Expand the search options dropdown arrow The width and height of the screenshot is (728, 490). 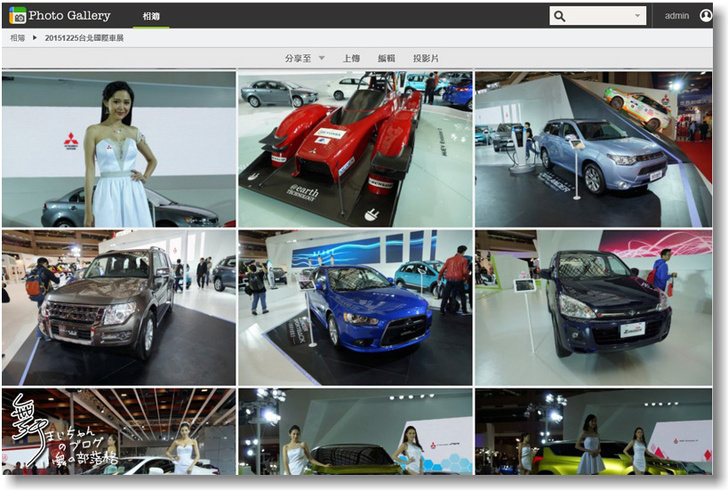click(638, 16)
